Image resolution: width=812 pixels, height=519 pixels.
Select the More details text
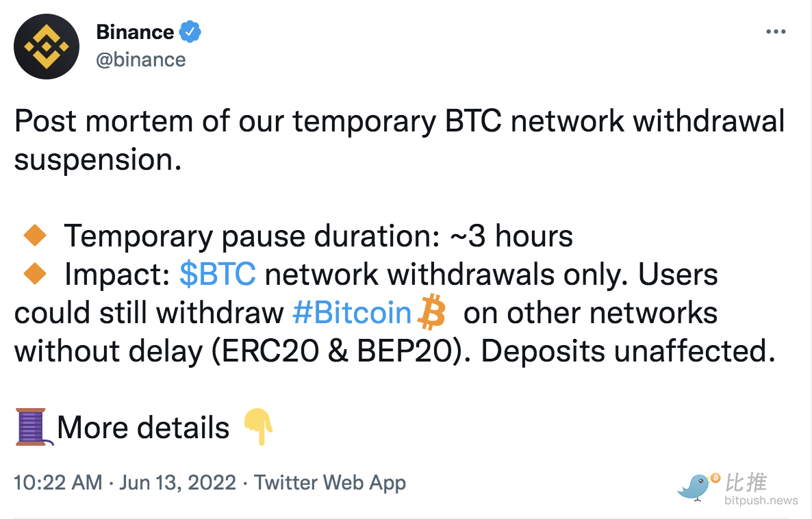click(144, 428)
